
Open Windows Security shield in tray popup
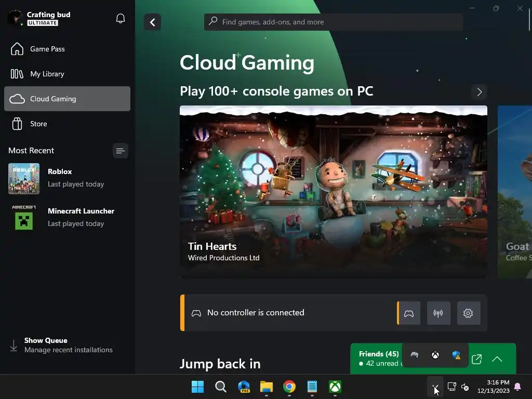coord(456,355)
